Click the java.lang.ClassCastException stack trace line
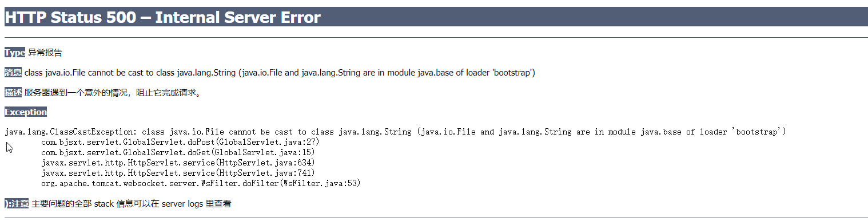The image size is (868, 221). point(396,132)
